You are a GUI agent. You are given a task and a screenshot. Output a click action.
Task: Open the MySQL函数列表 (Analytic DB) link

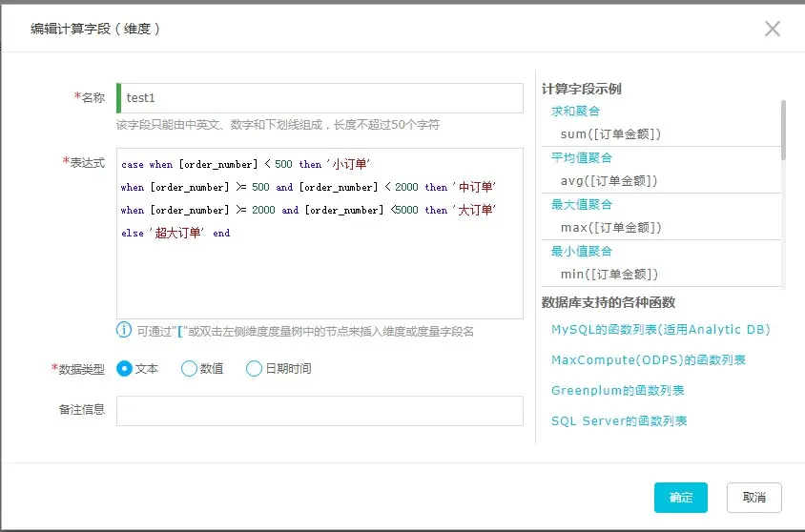[x=660, y=329]
